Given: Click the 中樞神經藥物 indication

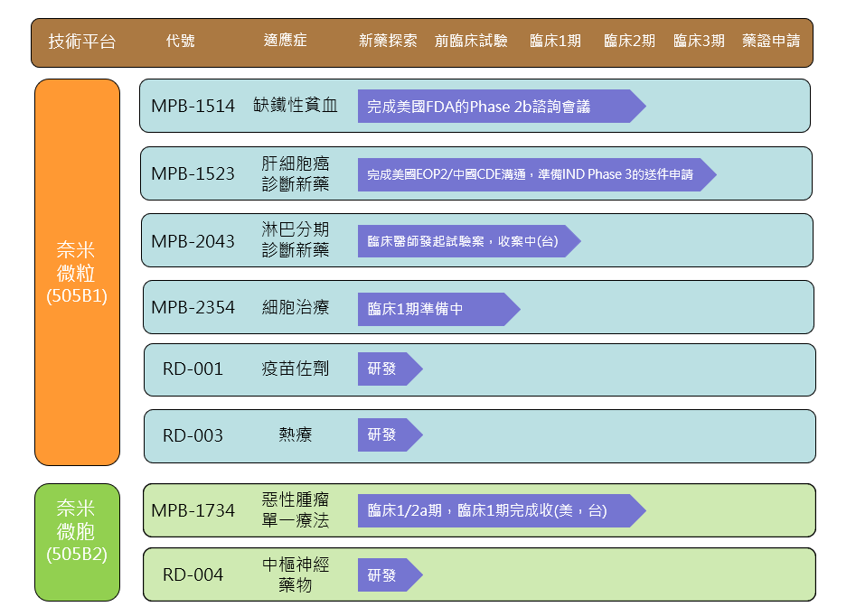Looking at the screenshot, I should click(296, 574).
